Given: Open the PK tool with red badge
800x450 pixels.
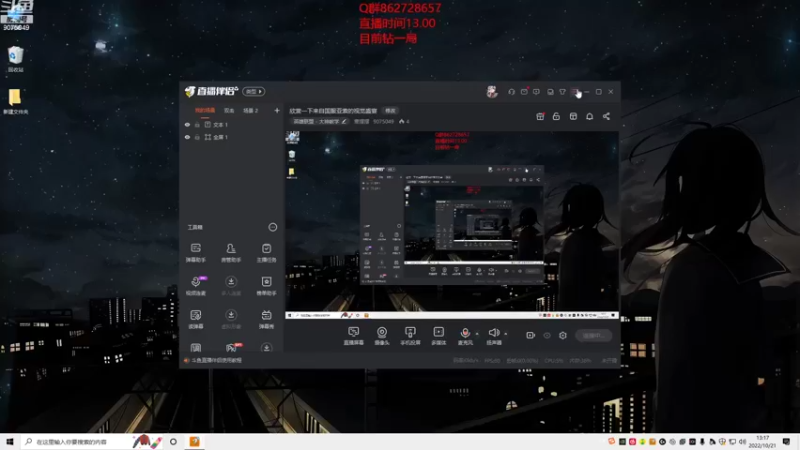Looking at the screenshot, I should click(233, 347).
